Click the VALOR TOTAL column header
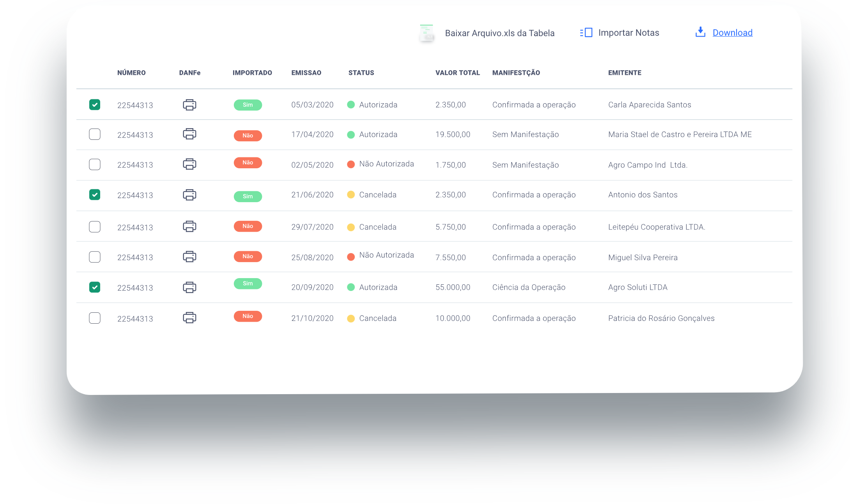 (x=458, y=73)
